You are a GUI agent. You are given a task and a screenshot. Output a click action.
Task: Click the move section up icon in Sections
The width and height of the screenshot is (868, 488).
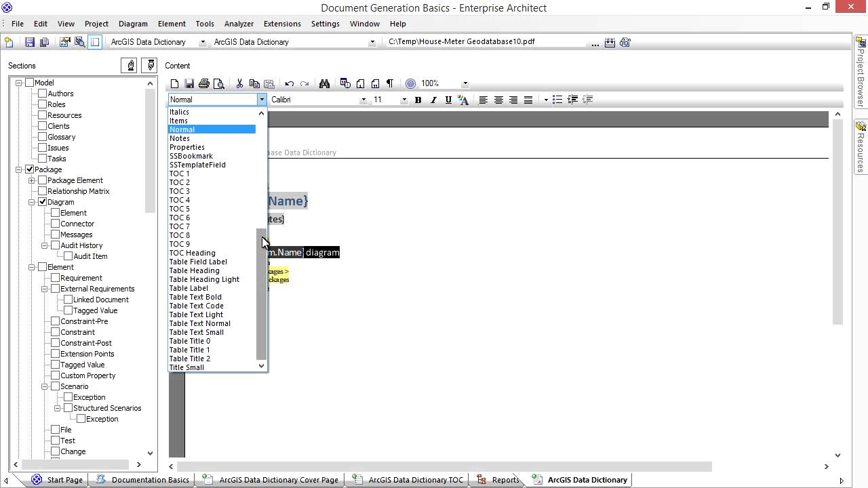[130, 65]
